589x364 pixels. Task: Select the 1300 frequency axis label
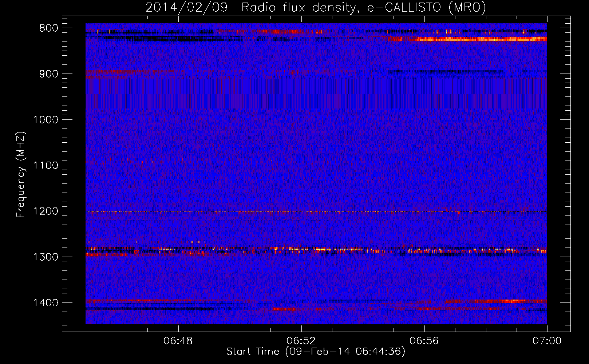[46, 257]
